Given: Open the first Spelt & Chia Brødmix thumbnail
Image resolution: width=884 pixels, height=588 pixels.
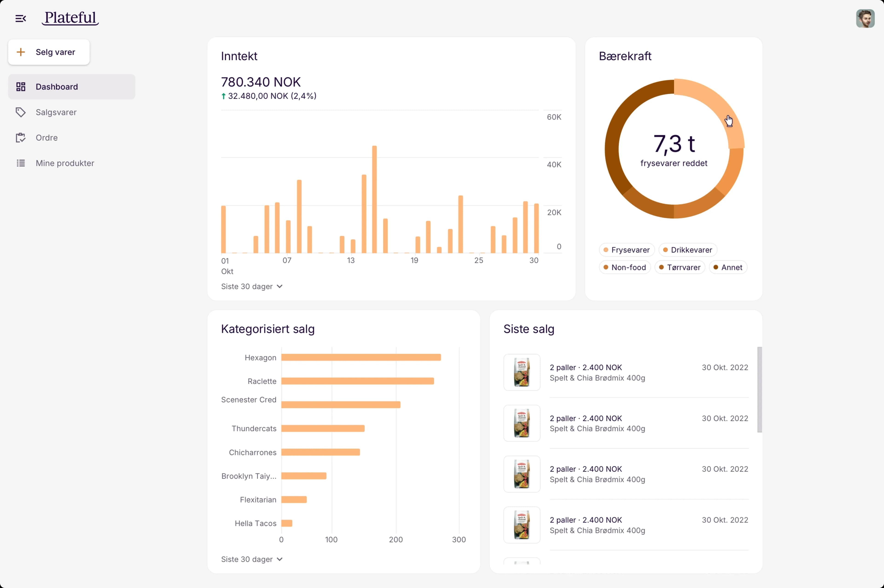Looking at the screenshot, I should pos(522,372).
